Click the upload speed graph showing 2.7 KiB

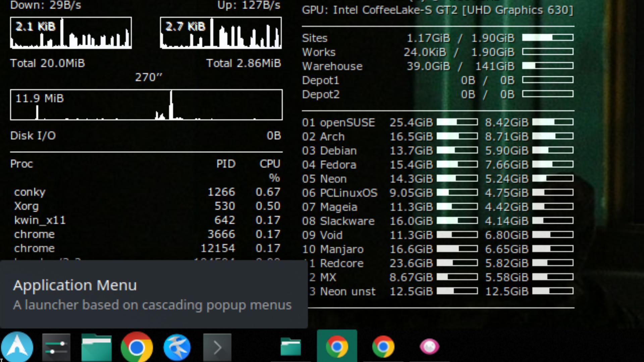(221, 33)
